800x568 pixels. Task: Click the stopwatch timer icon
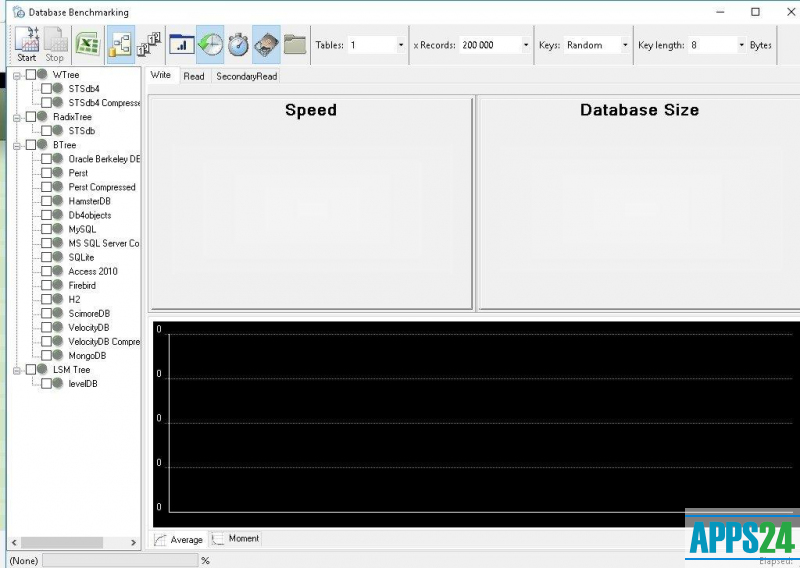point(238,45)
